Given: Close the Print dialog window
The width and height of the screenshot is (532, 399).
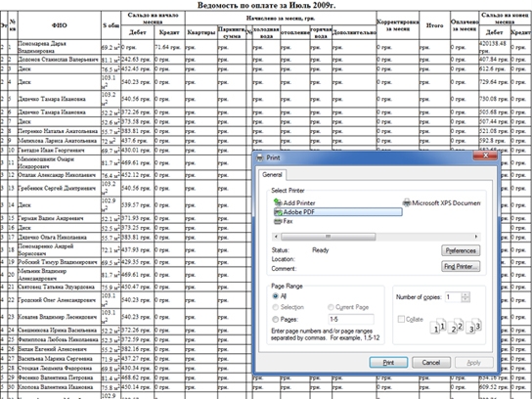Looking at the screenshot, I should [485, 155].
